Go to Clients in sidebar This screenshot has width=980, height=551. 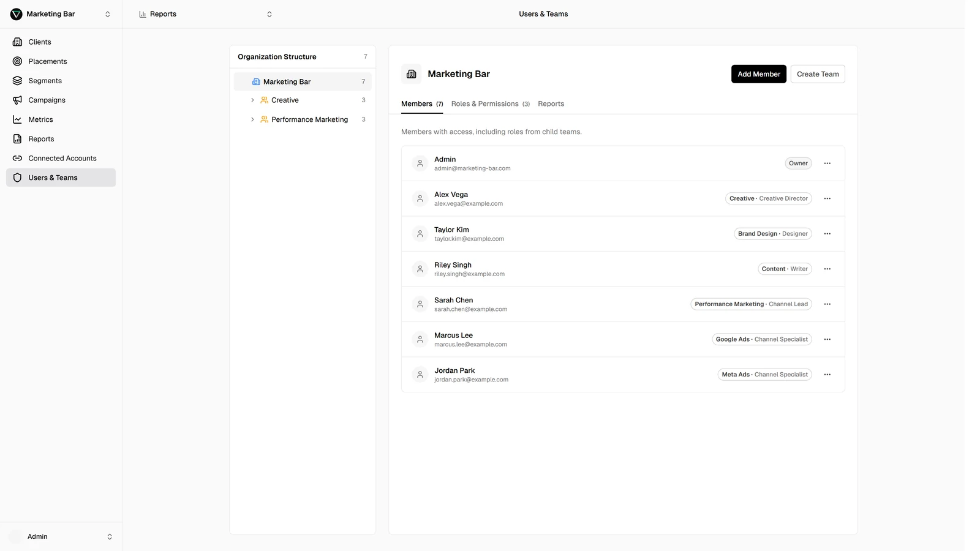pos(61,42)
